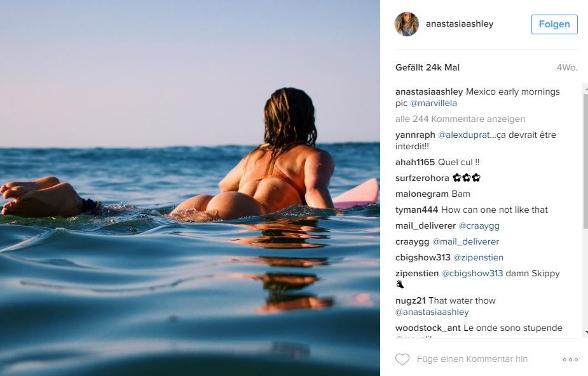The height and width of the screenshot is (376, 588).
Task: Open malonegram user profile
Action: [421, 194]
